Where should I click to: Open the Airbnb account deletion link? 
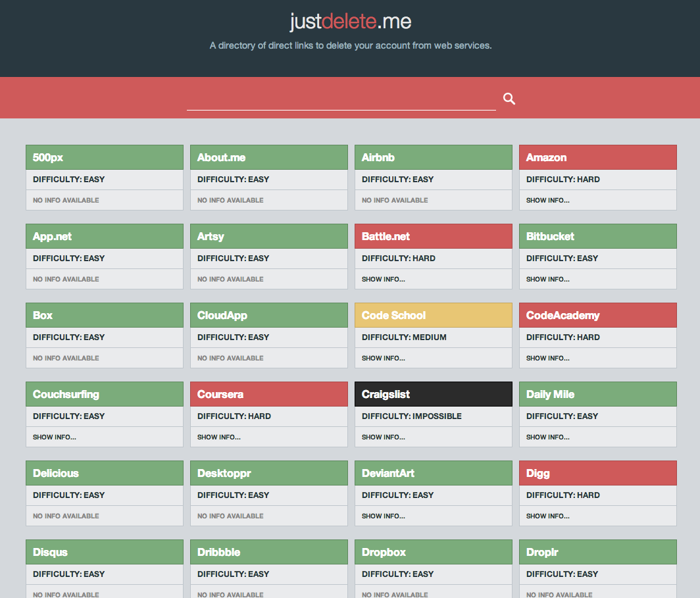point(433,157)
